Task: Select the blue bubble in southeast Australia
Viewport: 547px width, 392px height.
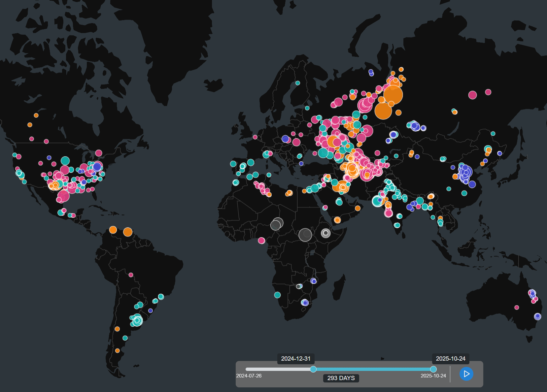Action: pos(537,316)
